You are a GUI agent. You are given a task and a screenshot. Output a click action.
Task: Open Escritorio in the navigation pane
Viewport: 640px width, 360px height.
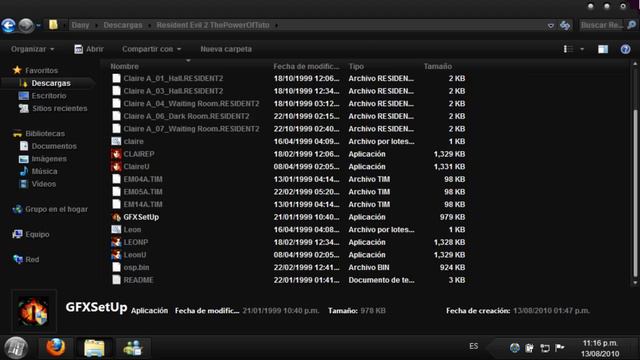tap(49, 96)
